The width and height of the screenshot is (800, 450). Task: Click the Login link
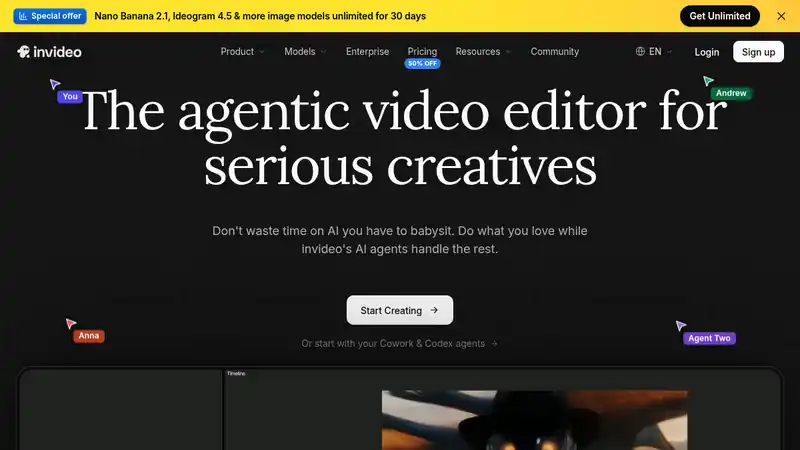707,52
